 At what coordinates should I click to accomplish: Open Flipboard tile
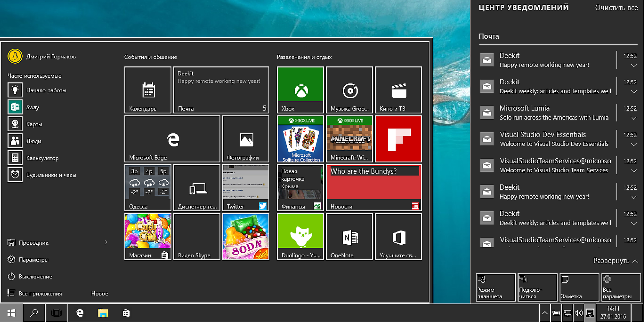tap(398, 138)
